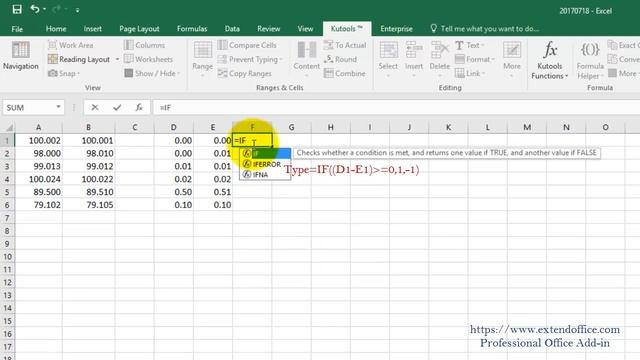The image size is (640, 360).
Task: Open the Insert Function fx dialog
Action: tap(139, 107)
